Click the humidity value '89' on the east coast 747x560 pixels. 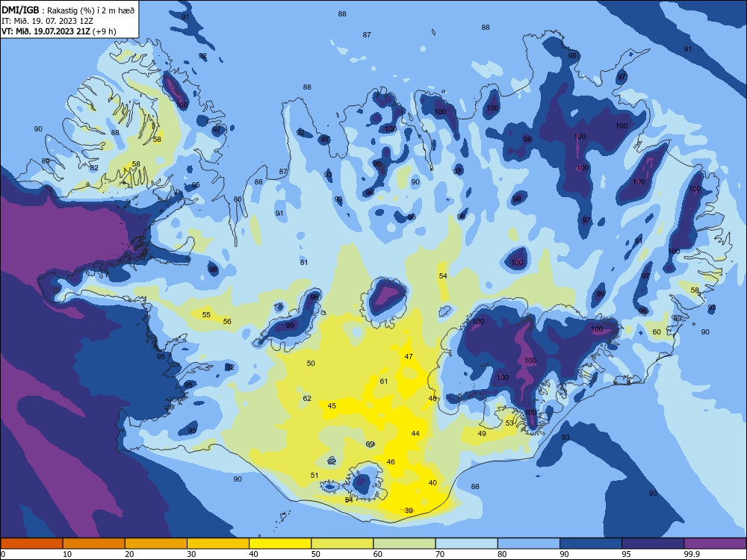[x=678, y=319]
